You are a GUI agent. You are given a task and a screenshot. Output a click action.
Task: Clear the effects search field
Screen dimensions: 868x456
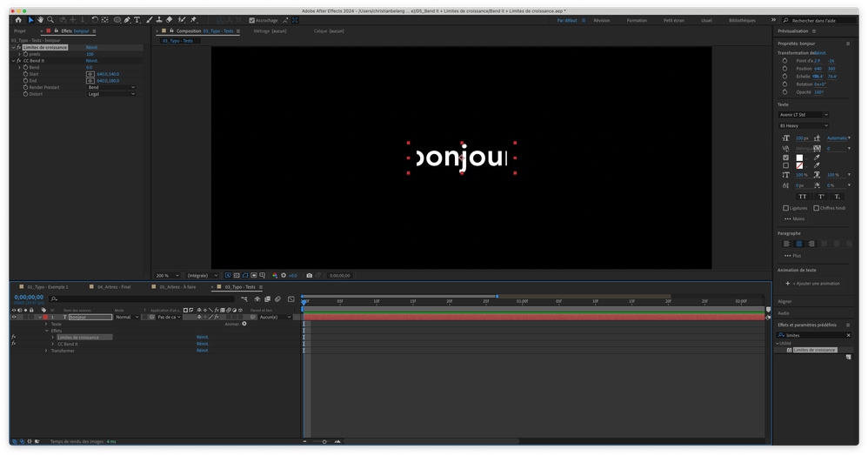point(848,335)
